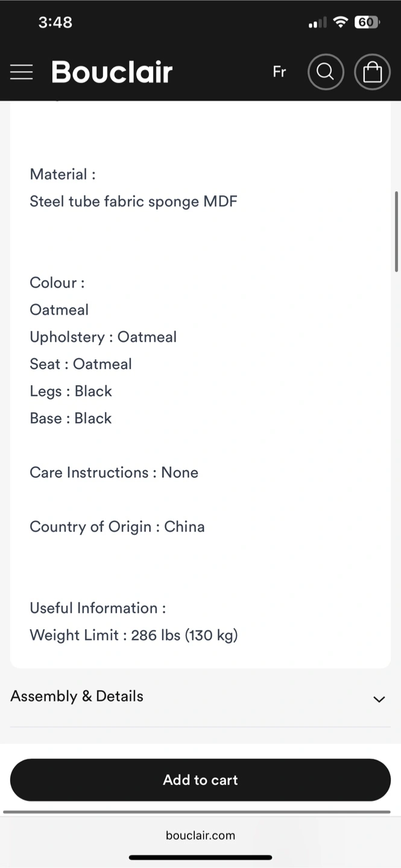Open the Assembly & Details section label

pyautogui.click(x=77, y=696)
